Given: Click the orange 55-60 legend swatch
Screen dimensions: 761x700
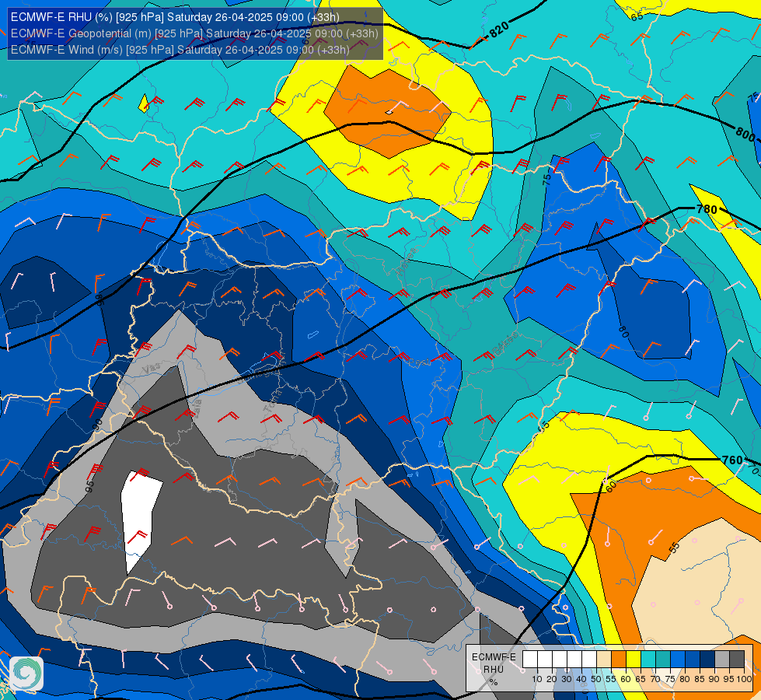Looking at the screenshot, I should 619,660.
